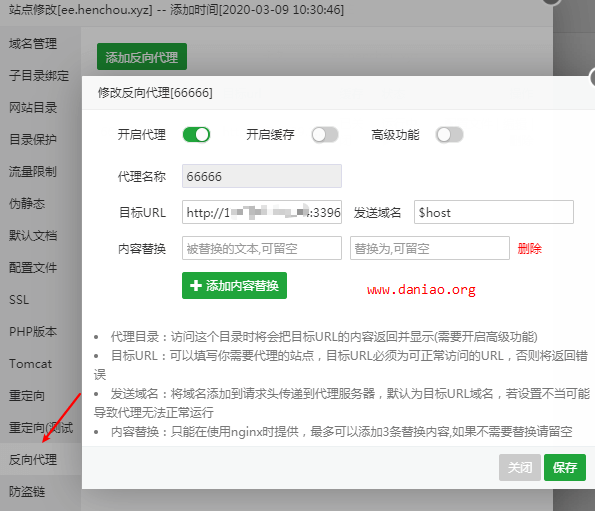This screenshot has height=511, width=595.
Task: Close dialog using 关闭 button
Action: [519, 467]
